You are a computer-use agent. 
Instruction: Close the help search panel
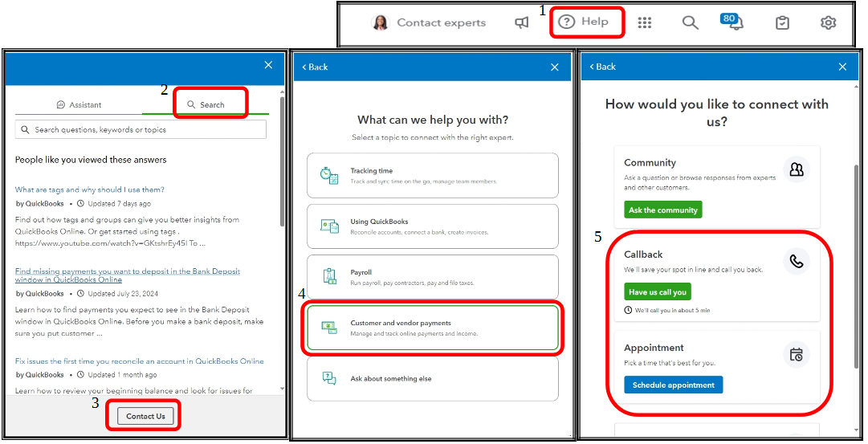tap(268, 65)
